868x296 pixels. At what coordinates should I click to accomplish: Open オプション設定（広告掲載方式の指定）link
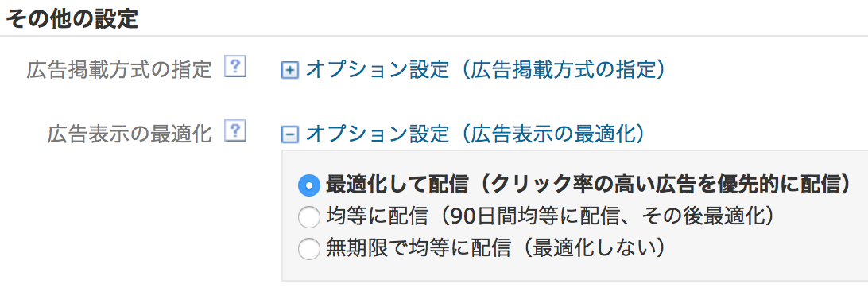click(x=485, y=70)
